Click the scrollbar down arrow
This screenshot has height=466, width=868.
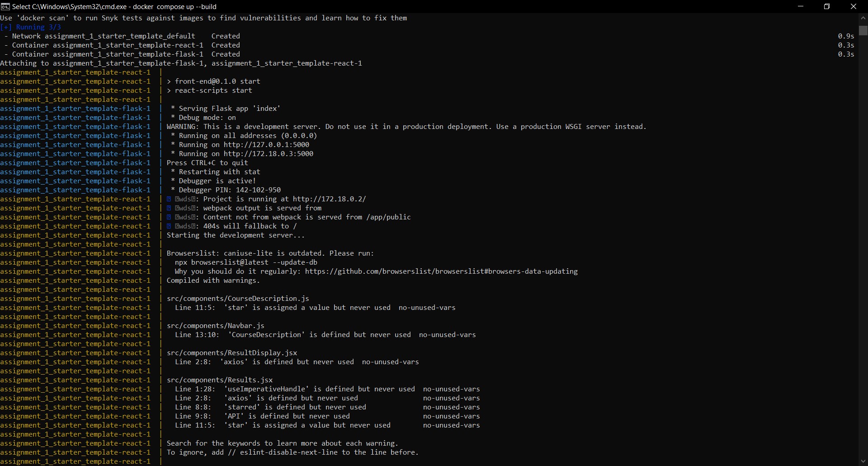click(863, 461)
